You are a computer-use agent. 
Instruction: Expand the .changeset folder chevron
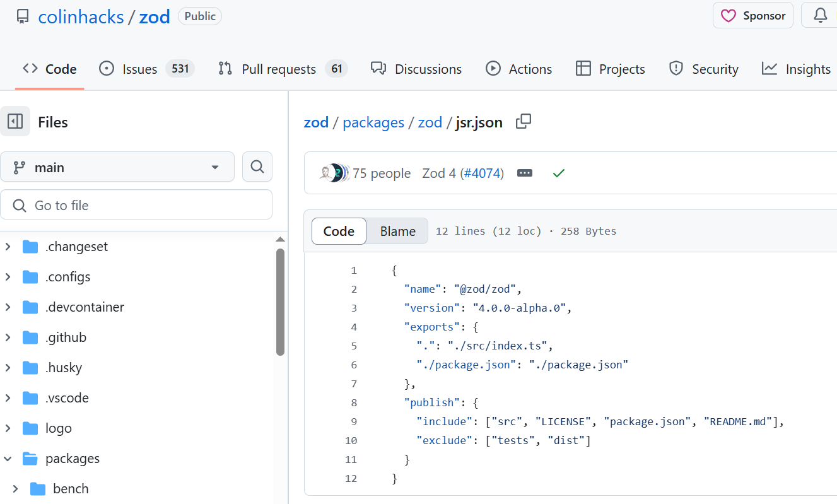click(8, 247)
